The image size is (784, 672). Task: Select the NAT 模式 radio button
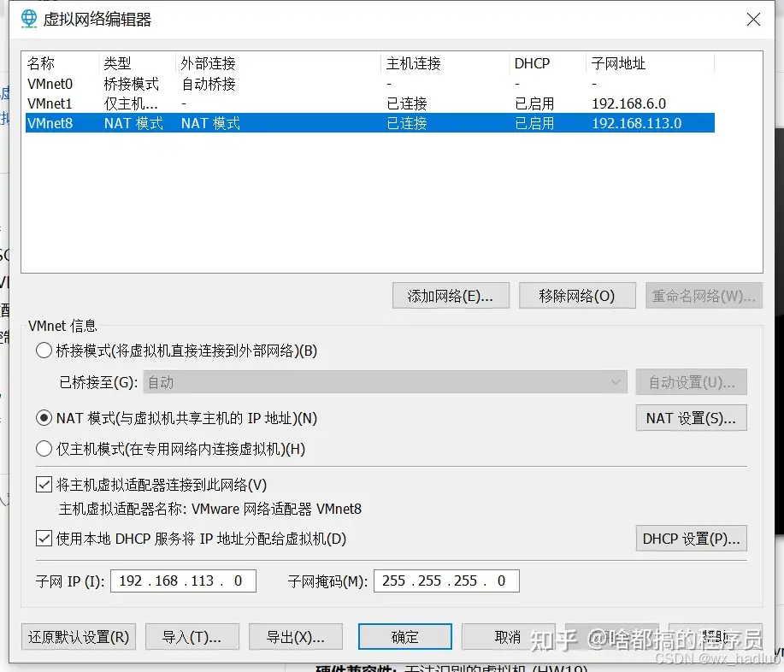pos(44,418)
